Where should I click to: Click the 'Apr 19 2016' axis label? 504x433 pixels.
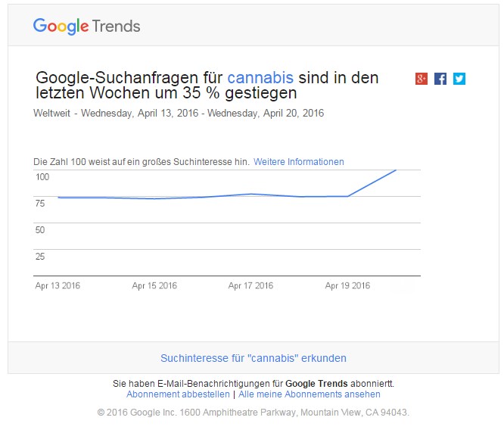347,286
